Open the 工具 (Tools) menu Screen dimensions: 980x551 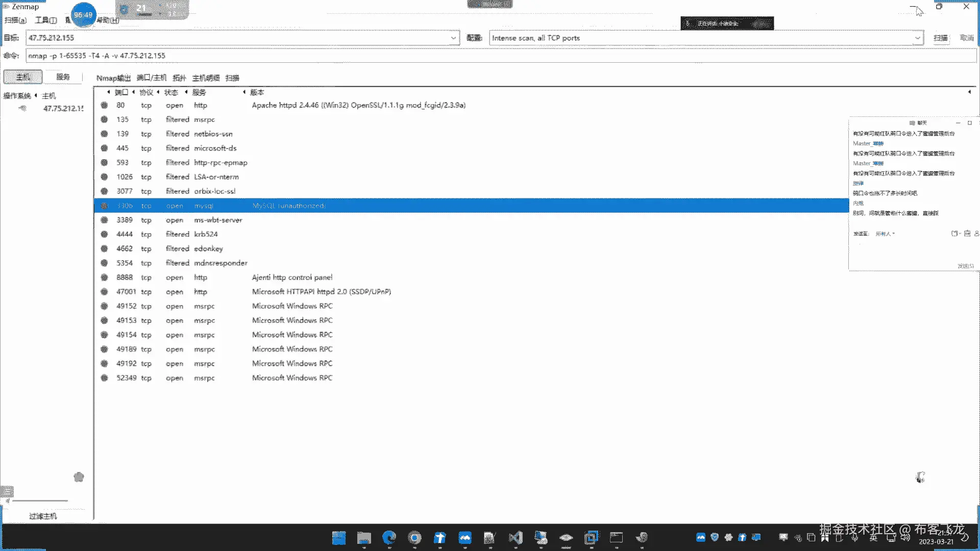point(45,20)
